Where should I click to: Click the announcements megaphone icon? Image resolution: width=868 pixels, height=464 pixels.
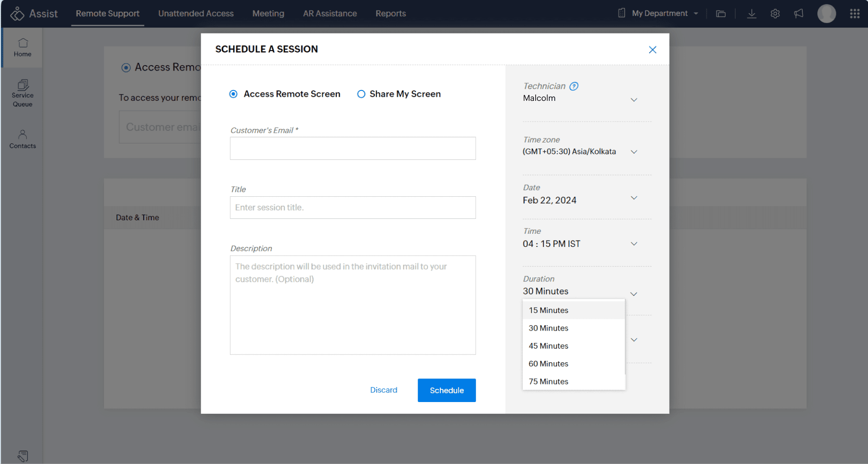click(x=798, y=14)
